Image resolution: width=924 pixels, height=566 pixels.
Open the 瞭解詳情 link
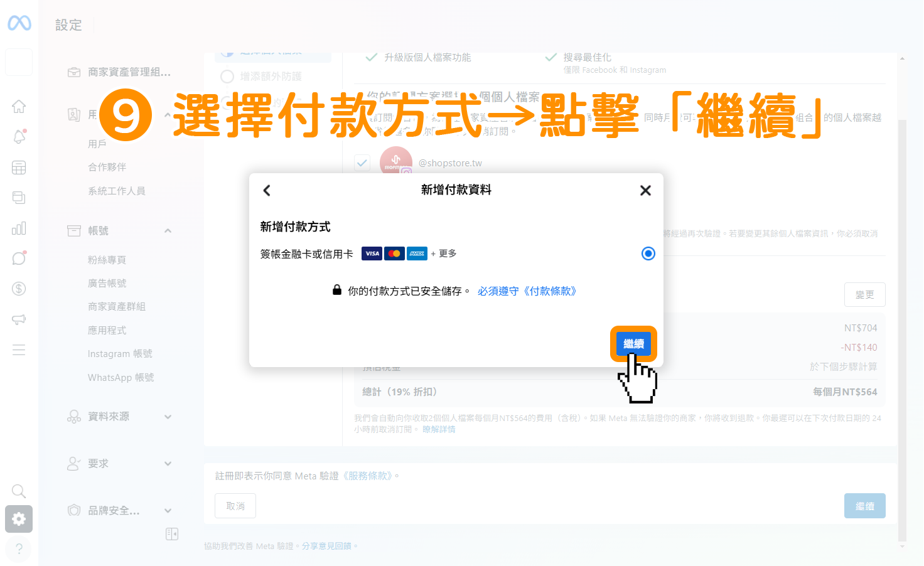tap(439, 430)
